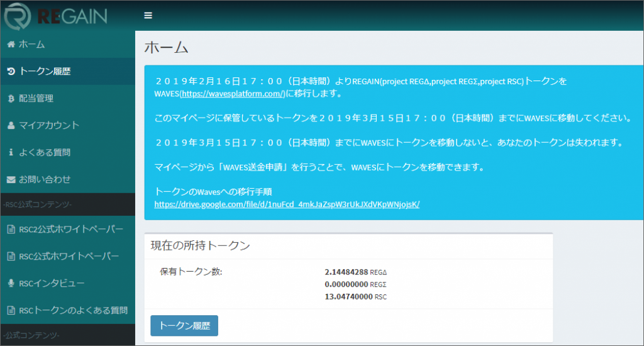
Task: Click the REGAIN logo text
Action: click(72, 16)
